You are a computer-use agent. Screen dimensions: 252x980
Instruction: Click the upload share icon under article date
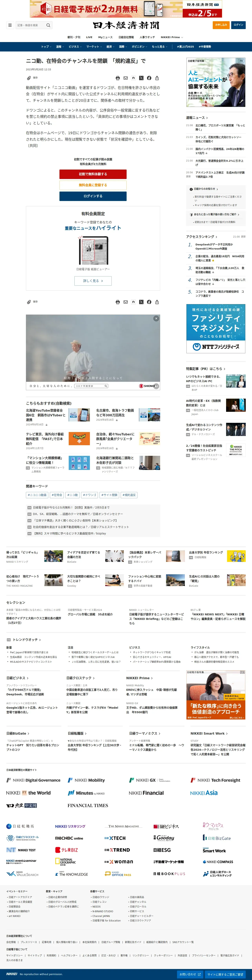pyautogui.click(x=157, y=78)
